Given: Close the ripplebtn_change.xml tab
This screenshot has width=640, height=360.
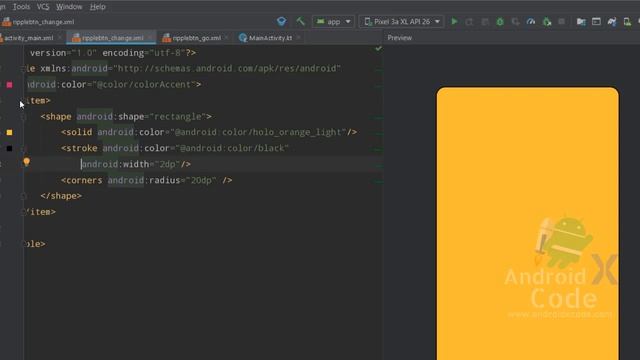Looking at the screenshot, I should point(150,38).
